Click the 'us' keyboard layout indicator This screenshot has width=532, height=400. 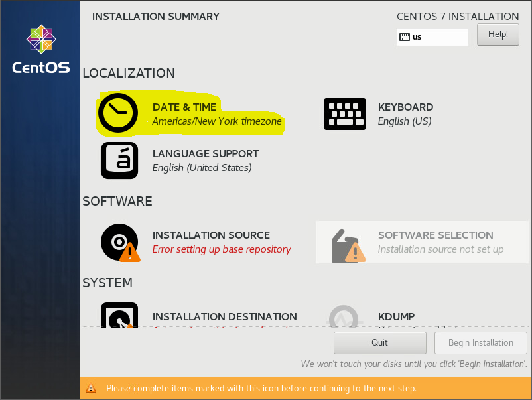[x=432, y=37]
